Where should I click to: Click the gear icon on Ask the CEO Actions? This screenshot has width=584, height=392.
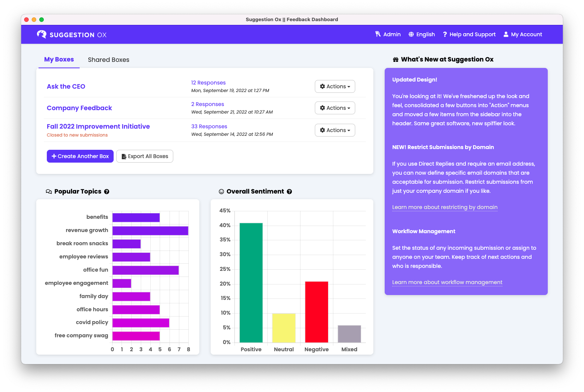pyautogui.click(x=323, y=86)
